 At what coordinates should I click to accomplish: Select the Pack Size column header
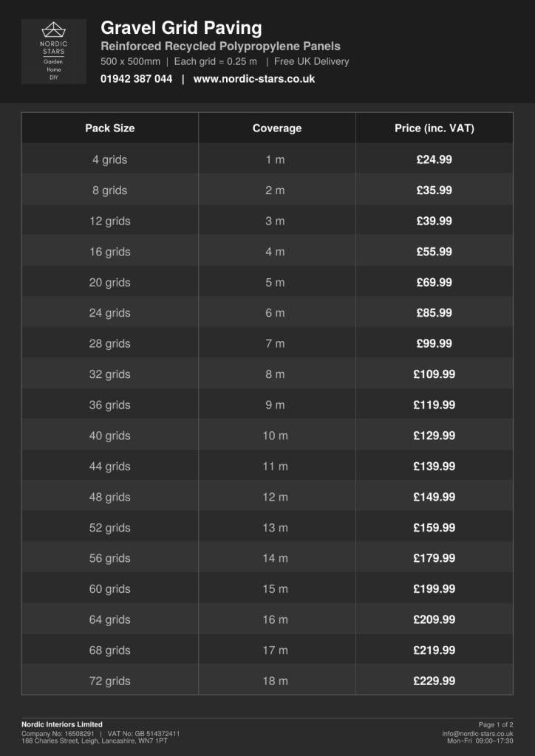(110, 128)
